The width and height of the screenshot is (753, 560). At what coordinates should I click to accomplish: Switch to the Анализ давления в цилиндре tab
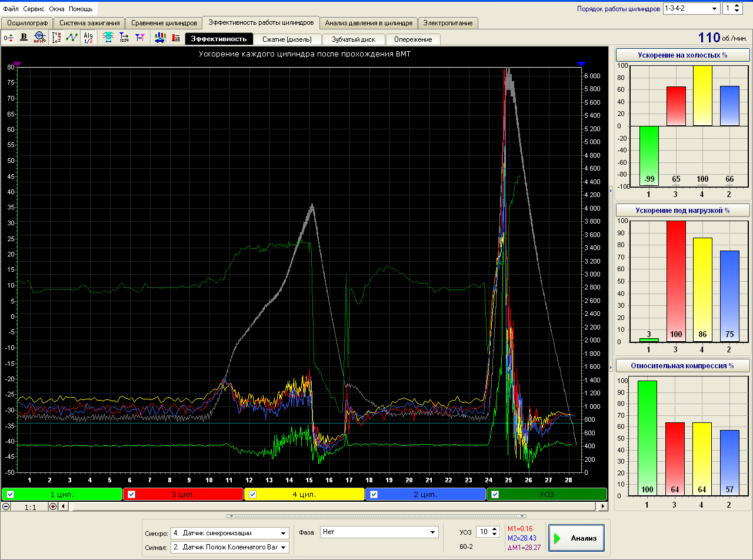[x=369, y=23]
